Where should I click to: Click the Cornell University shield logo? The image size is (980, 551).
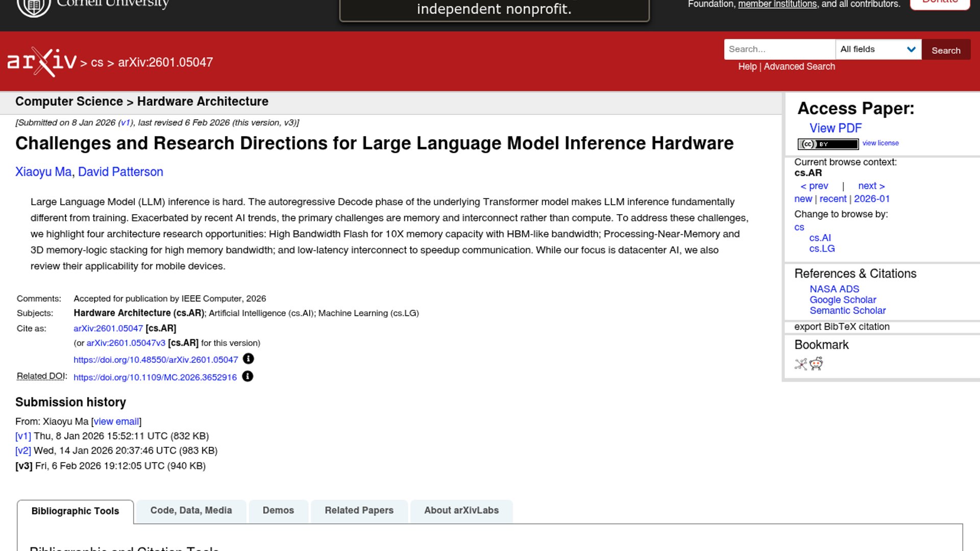34,6
